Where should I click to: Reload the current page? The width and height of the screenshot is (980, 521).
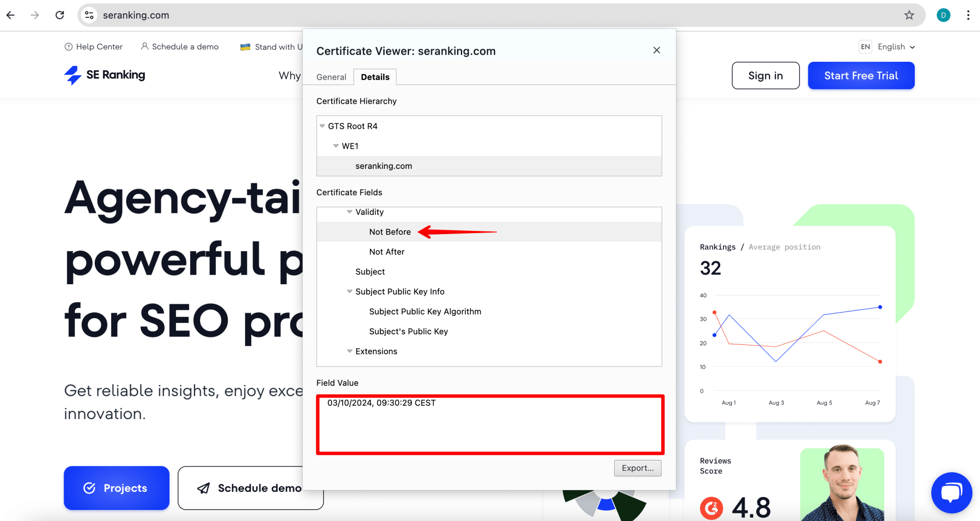point(60,15)
